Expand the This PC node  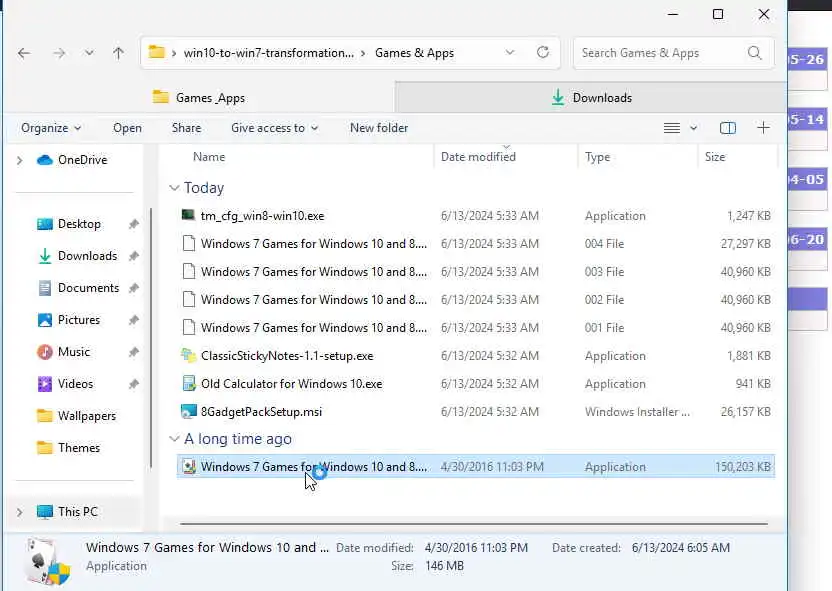pyautogui.click(x=20, y=512)
